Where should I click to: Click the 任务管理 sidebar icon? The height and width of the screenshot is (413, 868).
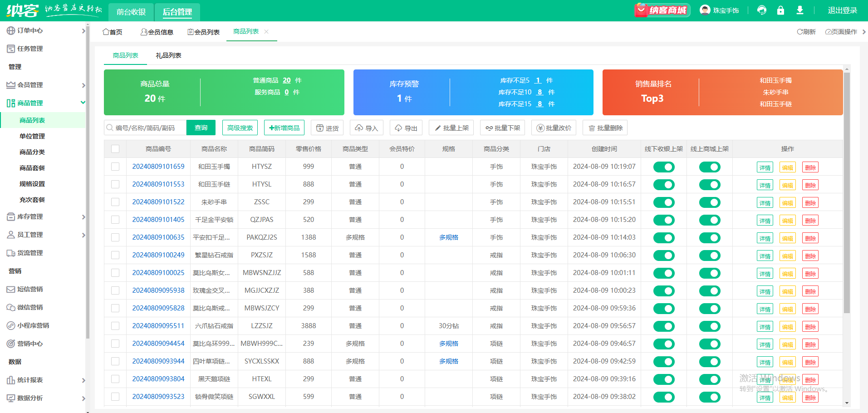tap(11, 49)
